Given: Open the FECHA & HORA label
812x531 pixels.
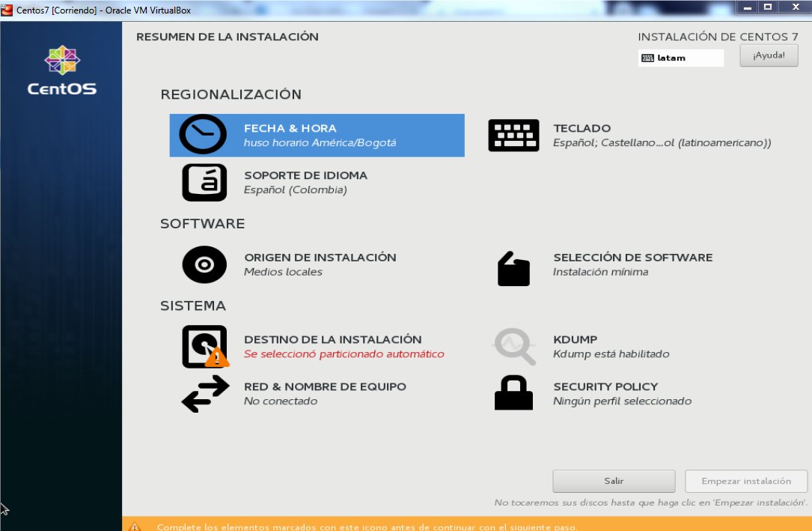Looking at the screenshot, I should tap(290, 128).
